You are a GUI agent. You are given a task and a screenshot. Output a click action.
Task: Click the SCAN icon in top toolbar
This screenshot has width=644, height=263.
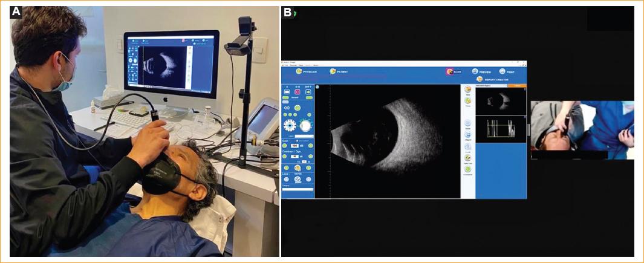tap(449, 71)
